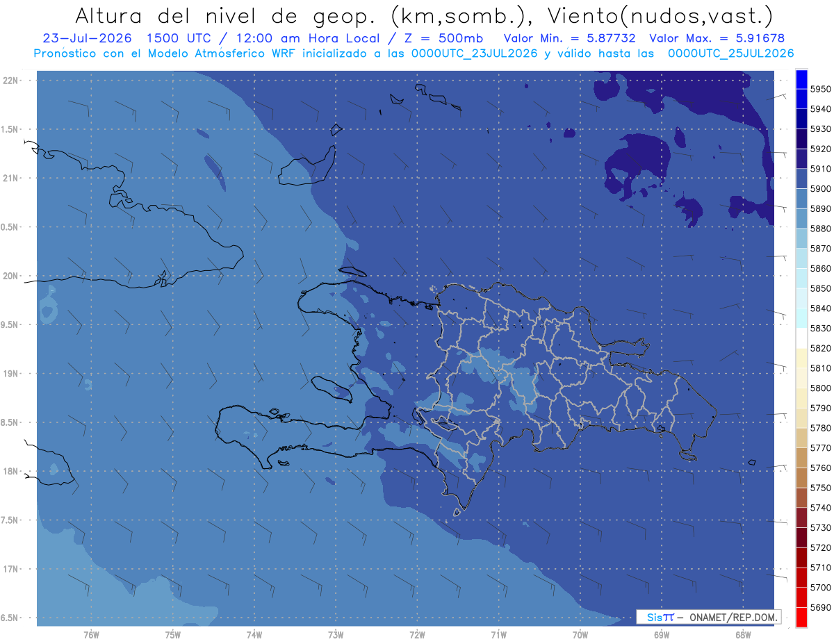Click the red swatch below 5690

tap(801, 617)
